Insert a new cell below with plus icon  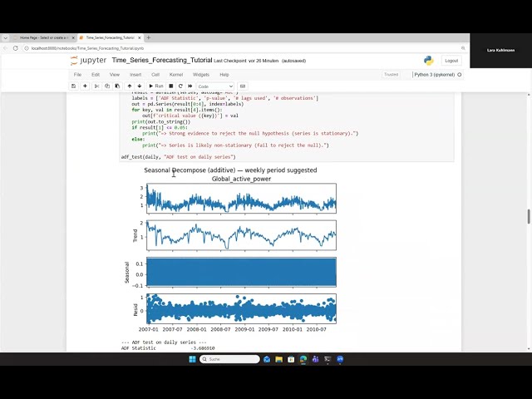pos(85,86)
